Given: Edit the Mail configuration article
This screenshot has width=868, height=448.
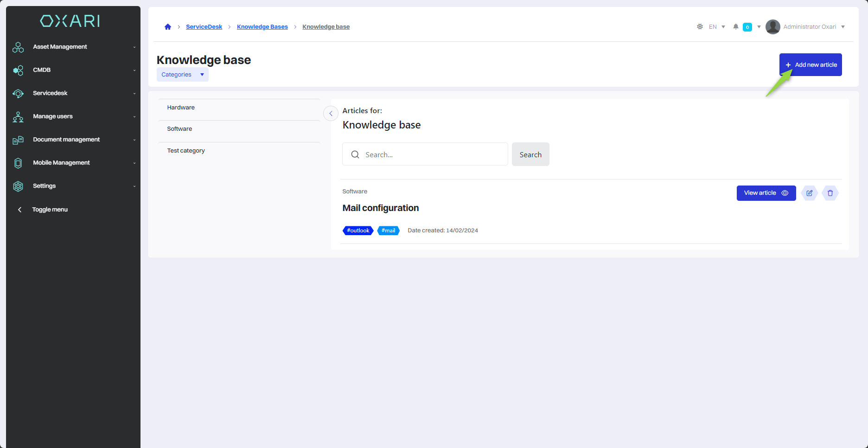Looking at the screenshot, I should [x=809, y=193].
